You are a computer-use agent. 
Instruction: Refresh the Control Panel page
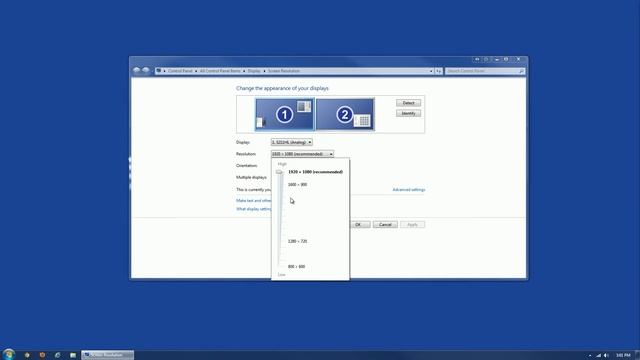[x=438, y=71]
